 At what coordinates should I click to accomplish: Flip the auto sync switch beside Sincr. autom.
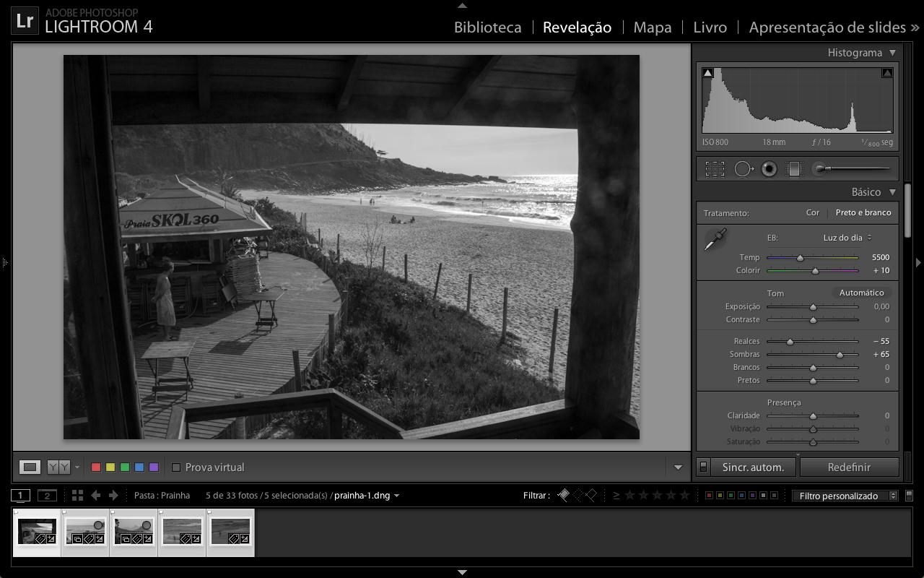coord(704,467)
